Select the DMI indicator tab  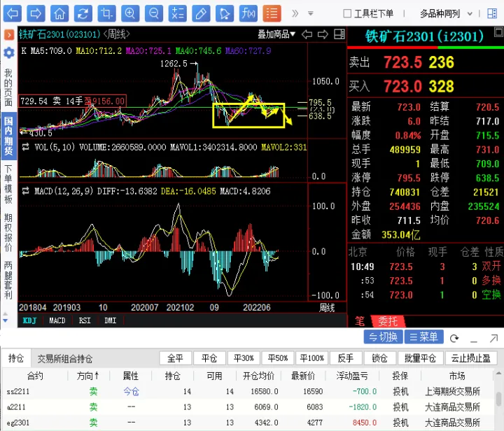111,320
